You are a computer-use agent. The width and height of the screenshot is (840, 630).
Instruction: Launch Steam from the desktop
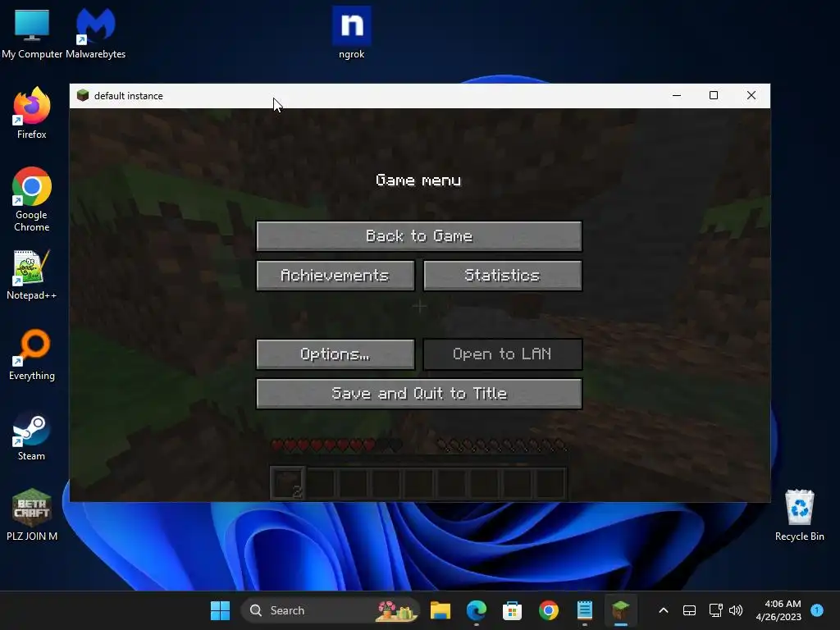[32, 436]
